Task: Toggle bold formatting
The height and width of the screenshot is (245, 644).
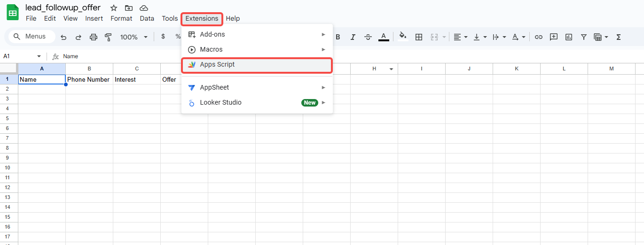Action: (338, 37)
